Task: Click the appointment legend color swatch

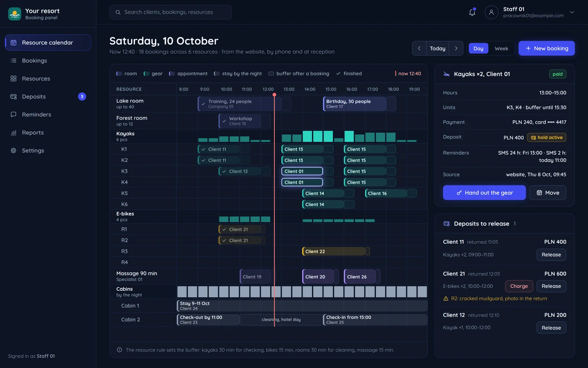Action: point(172,74)
